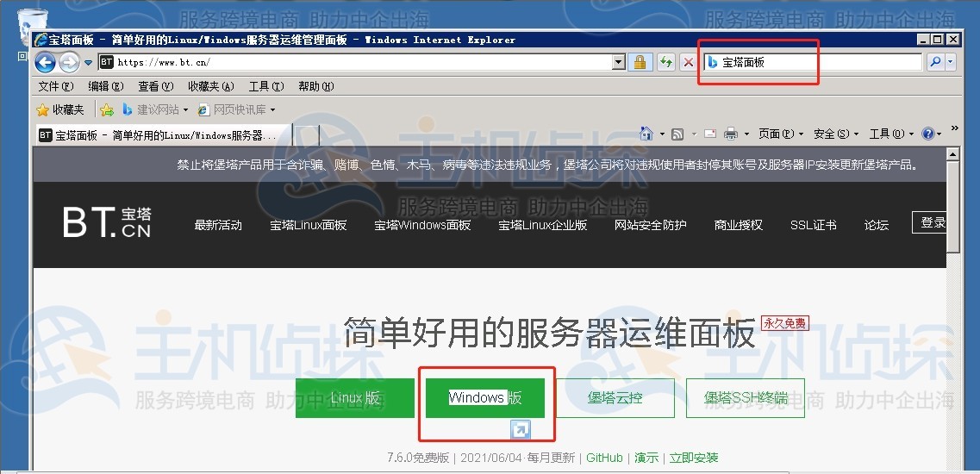Open the search provider dropdown arrow
Image resolution: width=980 pixels, height=474 pixels.
click(951, 62)
